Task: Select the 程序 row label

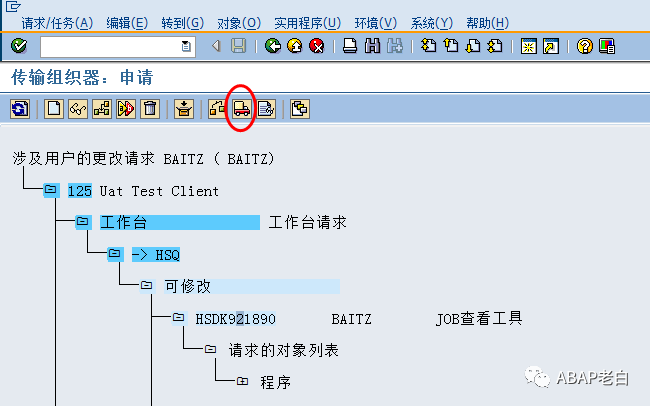Action: [276, 382]
